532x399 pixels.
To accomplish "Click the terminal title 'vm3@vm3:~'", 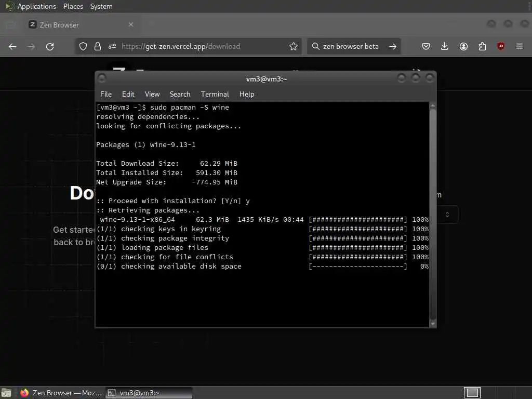I will click(267, 79).
